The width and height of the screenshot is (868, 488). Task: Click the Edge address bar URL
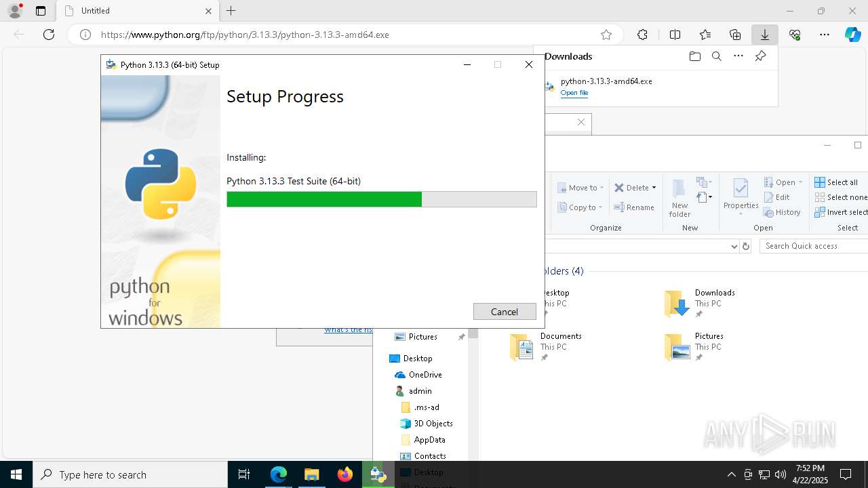pos(245,35)
